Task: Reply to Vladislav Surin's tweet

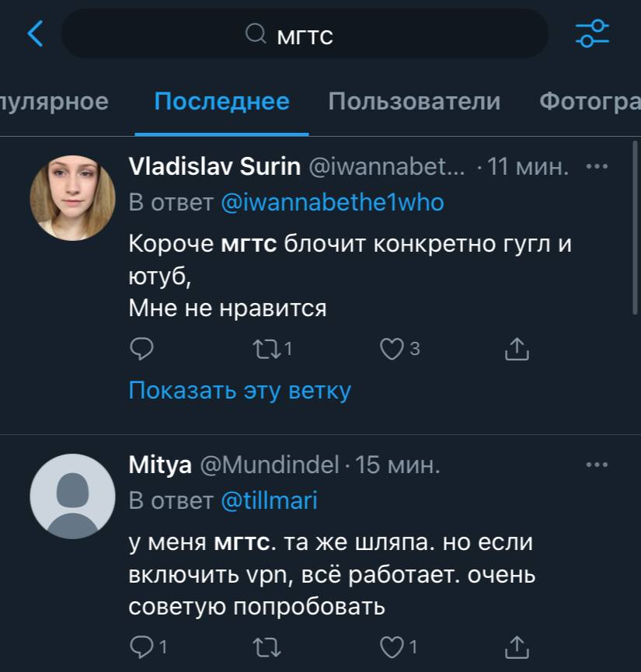Action: point(141,350)
